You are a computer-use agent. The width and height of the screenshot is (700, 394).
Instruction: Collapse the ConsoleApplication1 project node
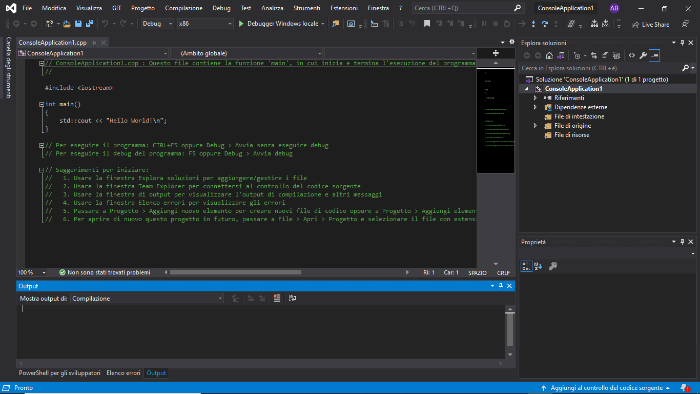point(527,89)
